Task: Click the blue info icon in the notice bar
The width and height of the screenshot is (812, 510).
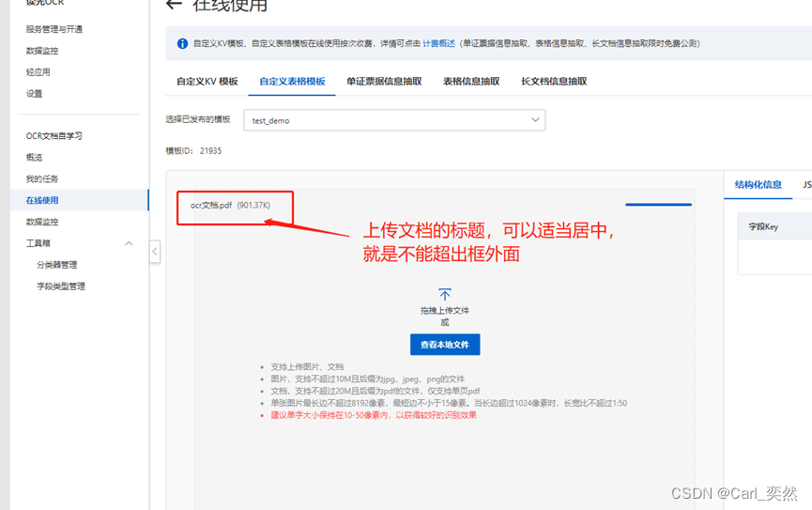Action: tap(182, 43)
